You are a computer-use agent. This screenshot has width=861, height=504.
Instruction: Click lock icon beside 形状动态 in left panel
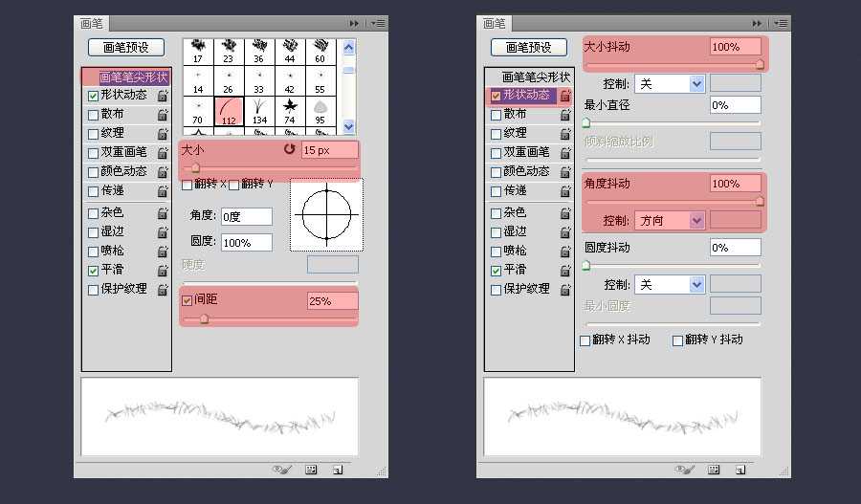[163, 96]
